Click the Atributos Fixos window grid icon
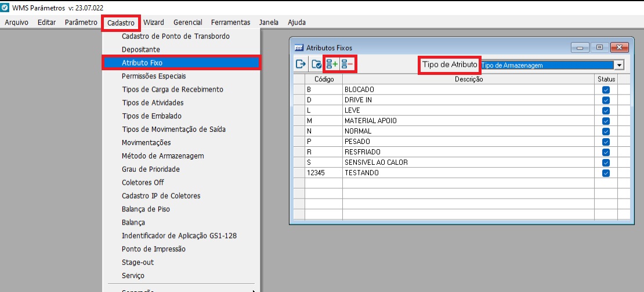This screenshot has height=292, width=644. point(299,48)
